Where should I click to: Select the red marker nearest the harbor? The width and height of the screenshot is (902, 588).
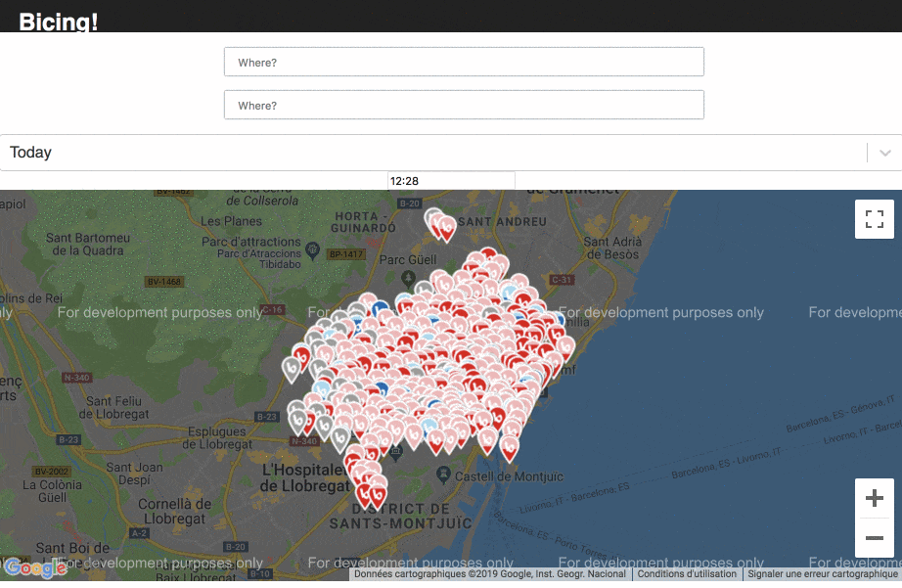pos(509,449)
